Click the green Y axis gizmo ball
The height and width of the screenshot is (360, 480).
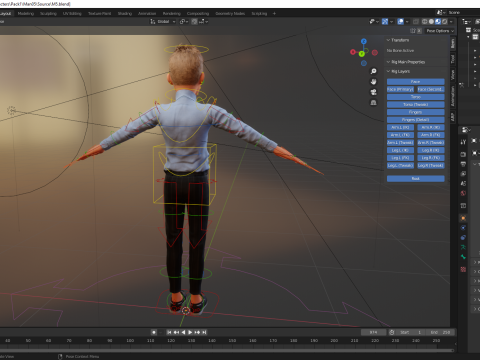pyautogui.click(x=362, y=54)
